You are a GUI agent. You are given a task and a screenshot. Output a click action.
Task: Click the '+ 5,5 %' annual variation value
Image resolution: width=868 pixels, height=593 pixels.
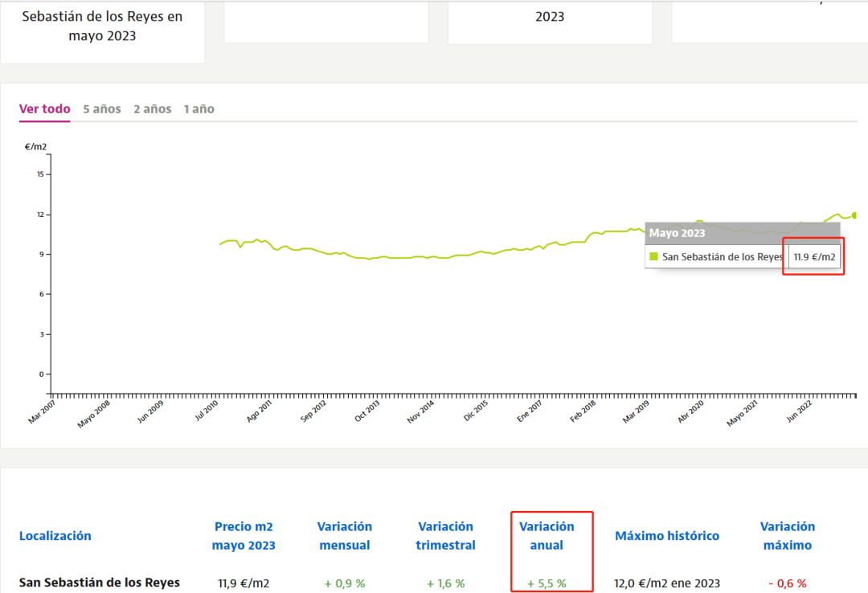547,583
